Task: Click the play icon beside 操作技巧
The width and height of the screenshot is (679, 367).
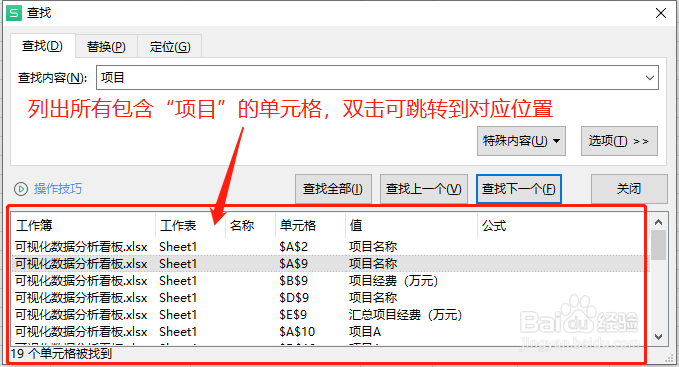Action: 21,189
